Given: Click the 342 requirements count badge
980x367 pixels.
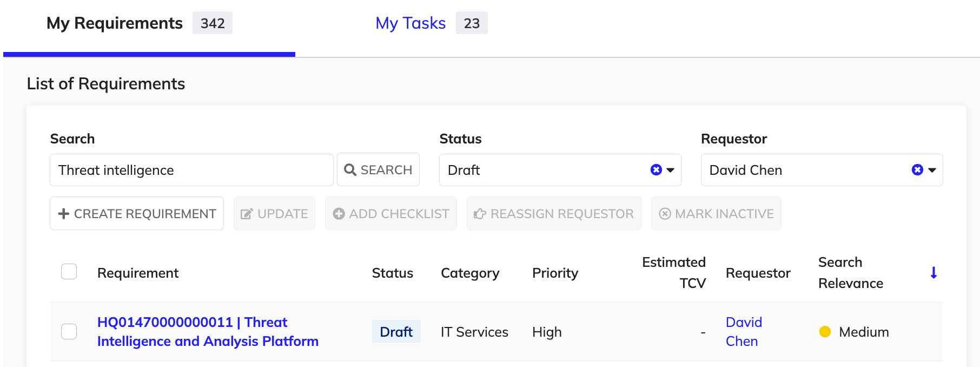Looking at the screenshot, I should (x=213, y=23).
